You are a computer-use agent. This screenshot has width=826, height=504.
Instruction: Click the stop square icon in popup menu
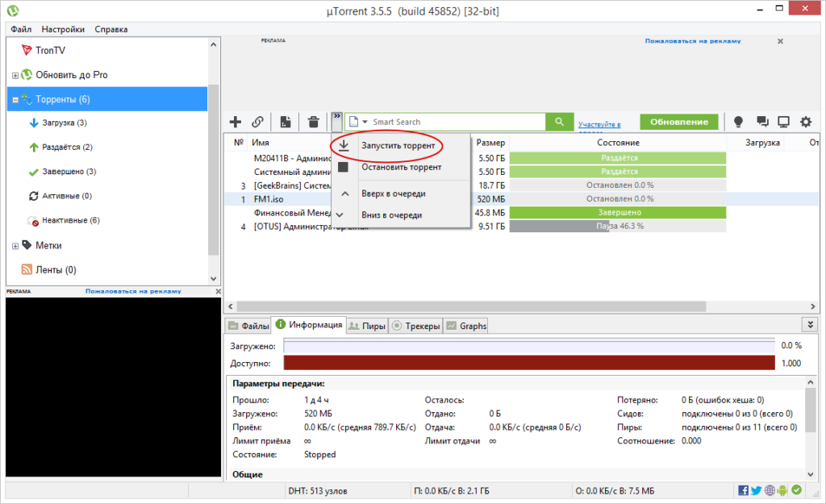[343, 167]
